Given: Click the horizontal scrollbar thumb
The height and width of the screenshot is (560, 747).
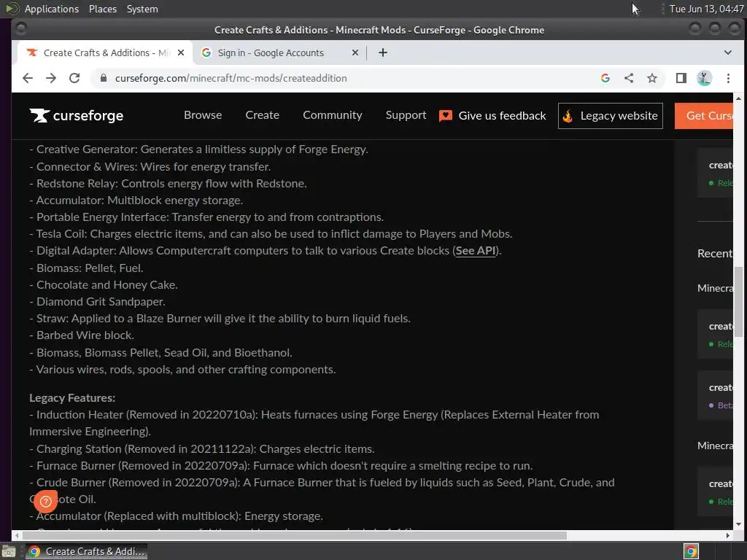Looking at the screenshot, I should 295,535.
